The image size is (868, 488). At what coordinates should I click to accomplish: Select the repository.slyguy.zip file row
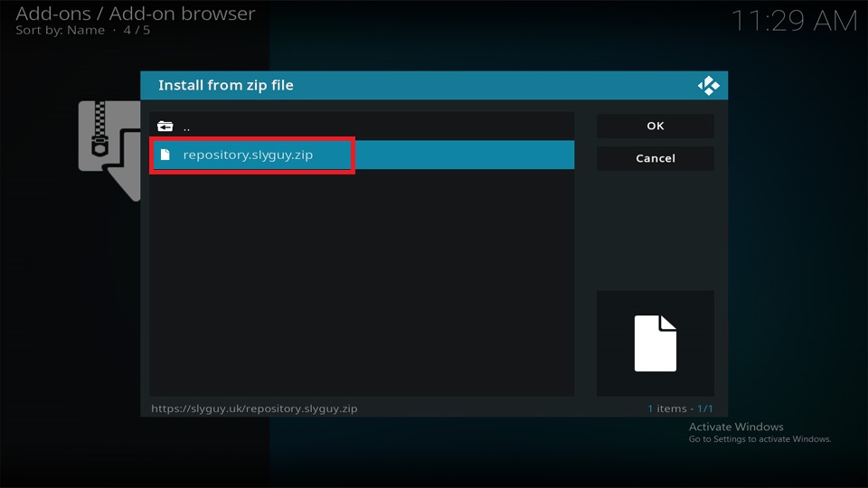point(362,155)
